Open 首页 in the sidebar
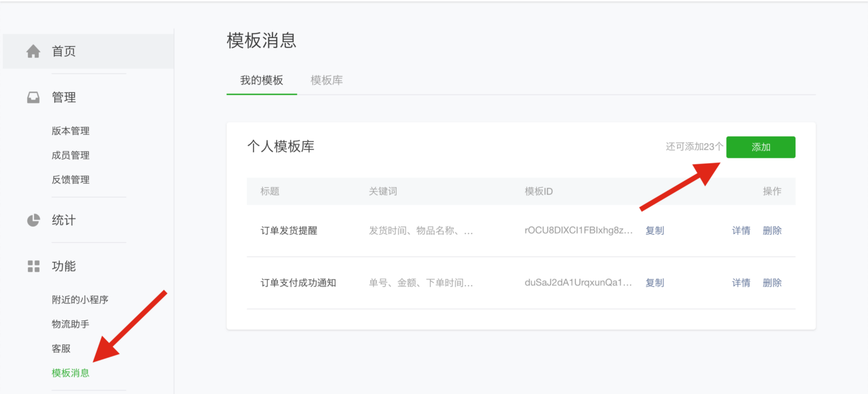Image resolution: width=868 pixels, height=394 pixels. coord(63,52)
